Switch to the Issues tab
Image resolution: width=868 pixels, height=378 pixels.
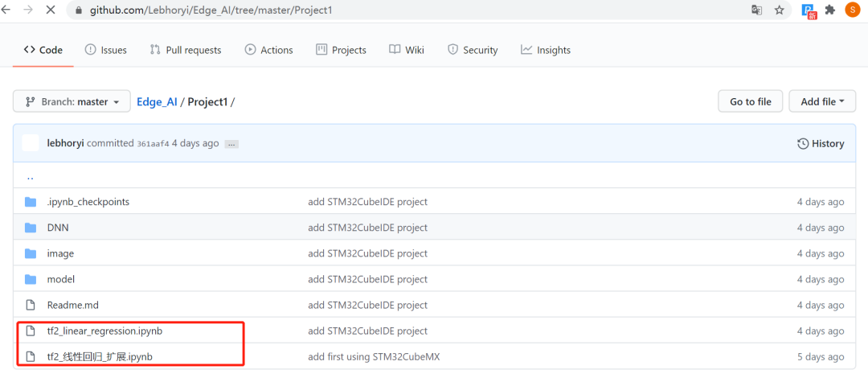[x=105, y=50]
